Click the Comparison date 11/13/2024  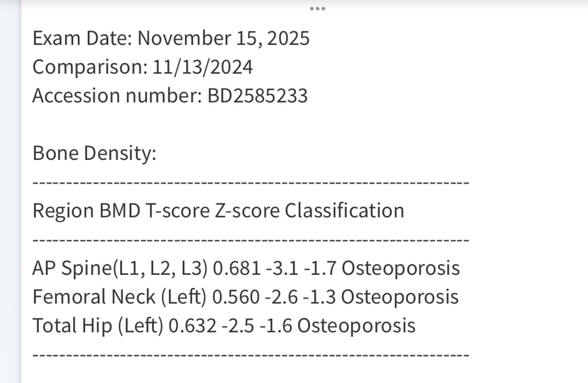(203, 67)
